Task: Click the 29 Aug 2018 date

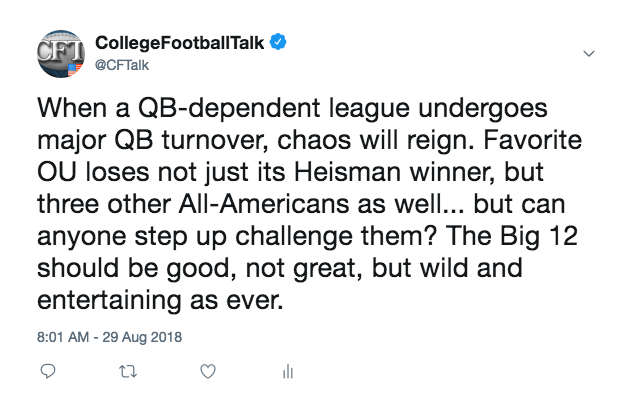Action: 142,337
